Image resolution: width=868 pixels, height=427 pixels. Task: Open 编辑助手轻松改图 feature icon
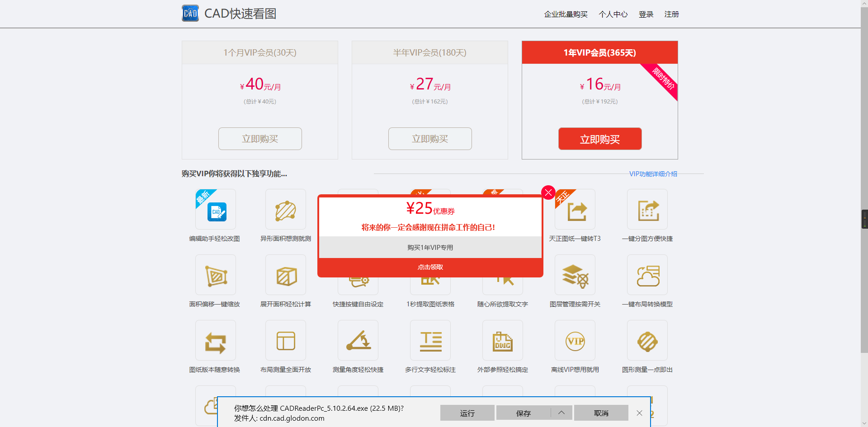coord(216,209)
